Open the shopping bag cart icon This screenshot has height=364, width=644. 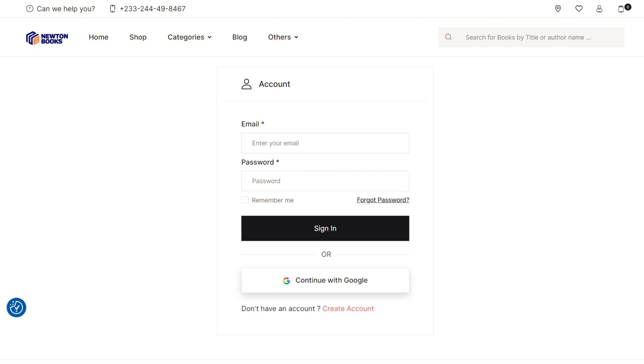(x=621, y=8)
